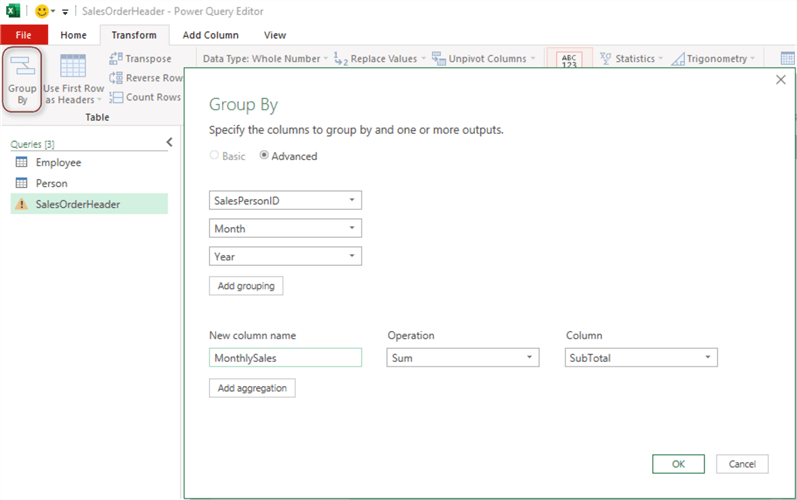Image resolution: width=797 pixels, height=500 pixels.
Task: Select the Basic radio option
Action: (214, 156)
